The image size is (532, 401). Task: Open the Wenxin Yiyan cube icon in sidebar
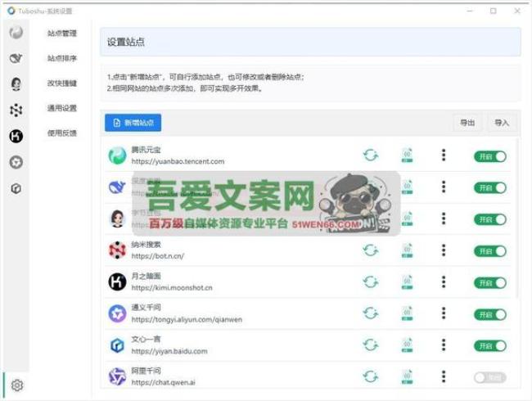16,188
